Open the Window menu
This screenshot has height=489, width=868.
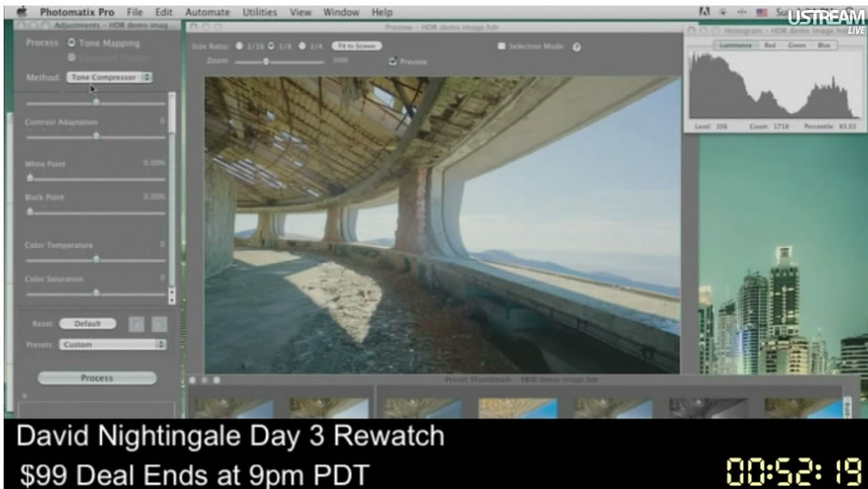point(341,12)
